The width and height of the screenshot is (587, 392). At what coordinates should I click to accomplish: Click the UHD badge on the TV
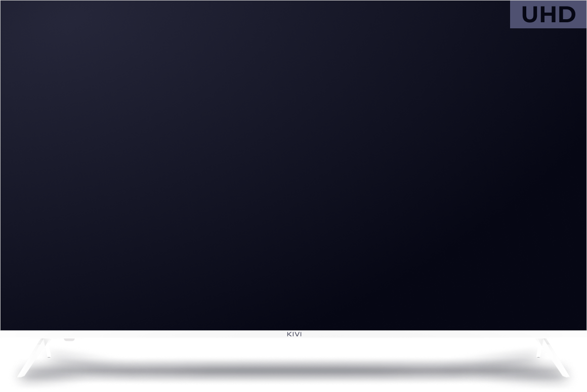click(548, 14)
